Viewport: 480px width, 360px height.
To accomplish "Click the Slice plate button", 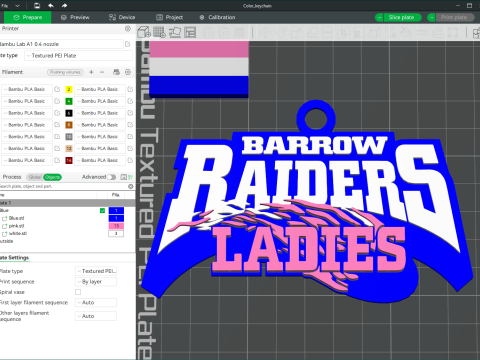I will pos(402,17).
